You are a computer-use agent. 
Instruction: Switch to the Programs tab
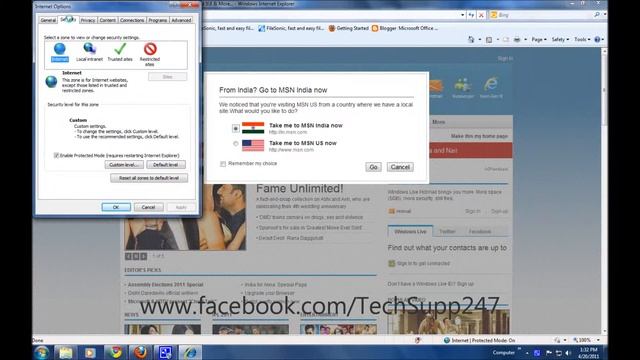(158, 20)
